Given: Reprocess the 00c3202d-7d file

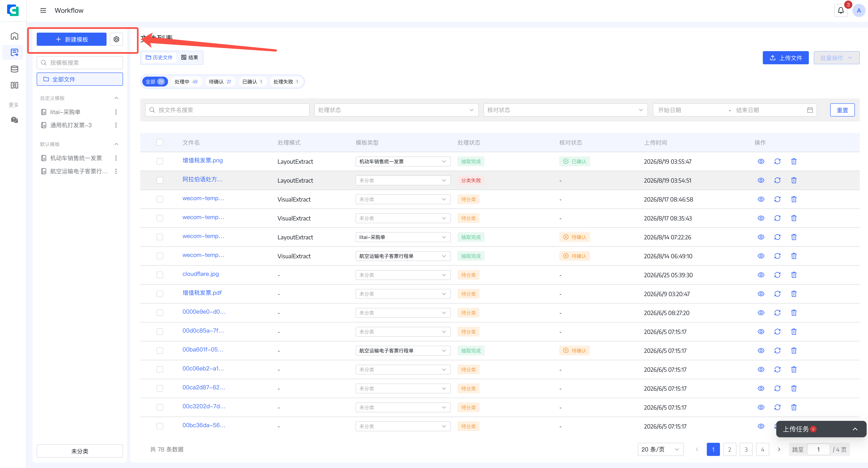Looking at the screenshot, I should click(x=777, y=407).
